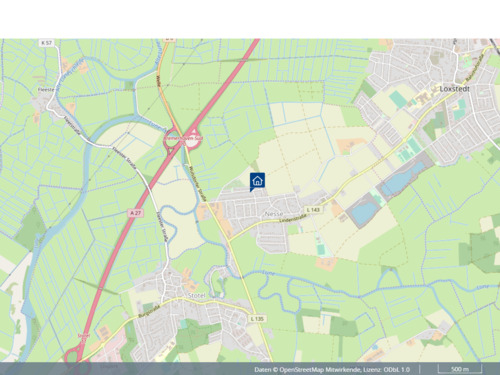Open the OpenStreetMap Mitwirkende attribution link
The height and width of the screenshot is (375, 500).
(320, 369)
